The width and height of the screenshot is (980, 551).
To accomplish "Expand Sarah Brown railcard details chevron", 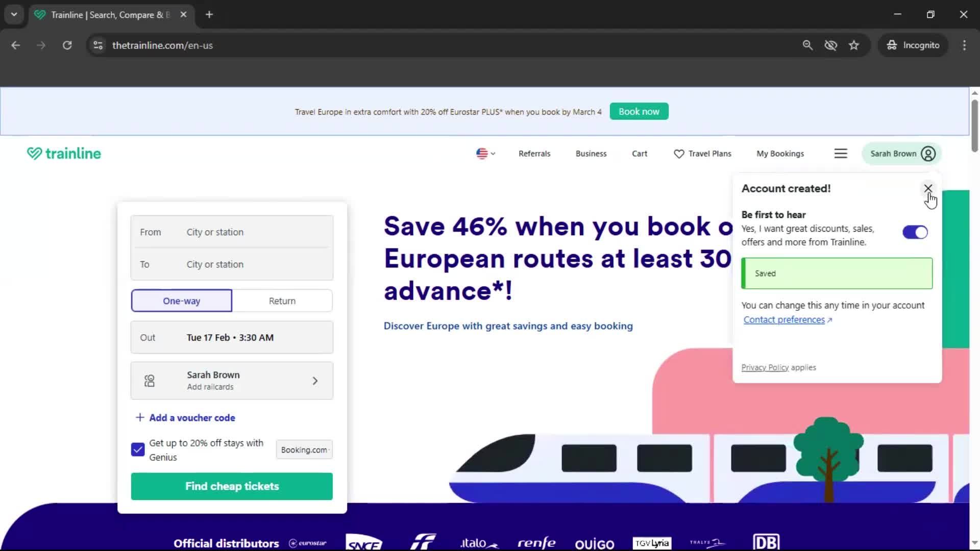I will 315,380.
